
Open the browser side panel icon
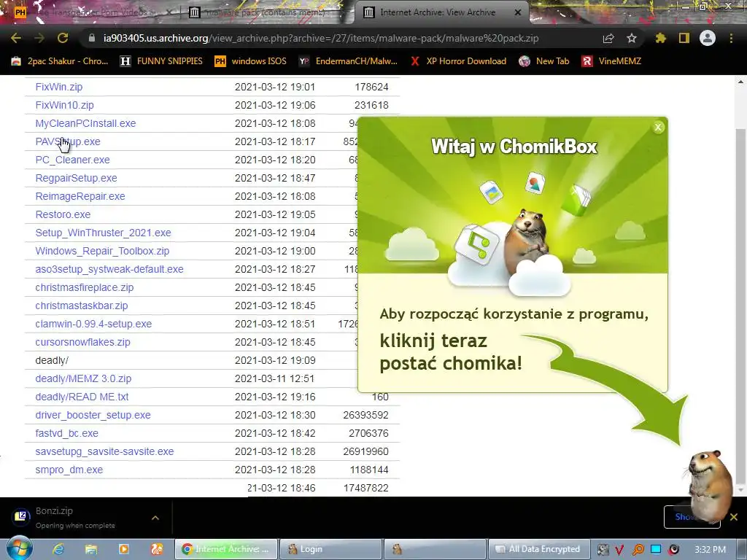[x=684, y=38]
